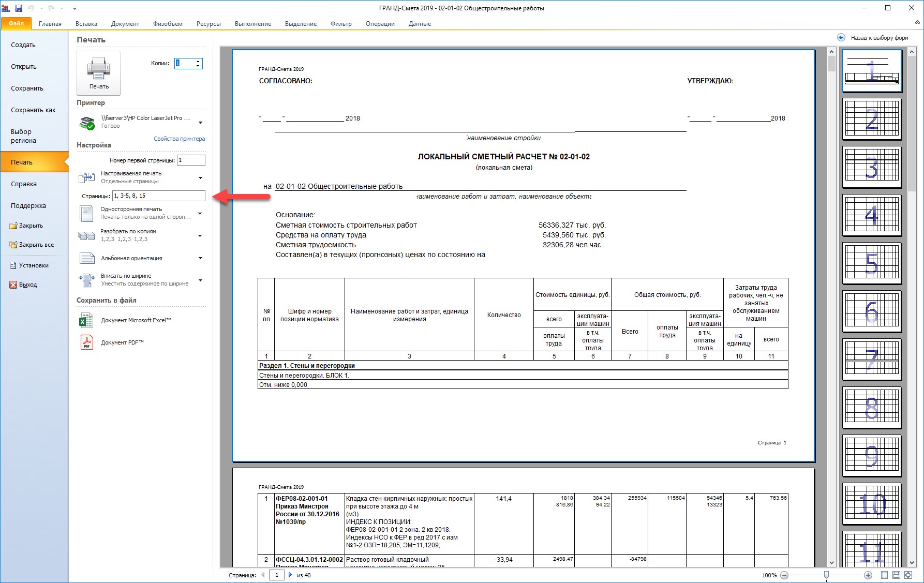The height and width of the screenshot is (583, 924).
Task: Go to previous page arrow in preview footer
Action: (263, 575)
